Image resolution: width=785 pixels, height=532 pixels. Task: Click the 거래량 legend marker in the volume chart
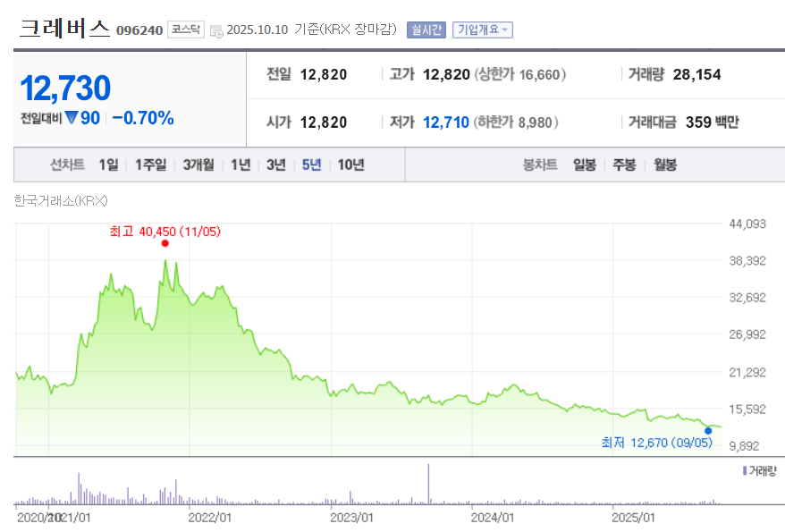pyautogui.click(x=745, y=471)
